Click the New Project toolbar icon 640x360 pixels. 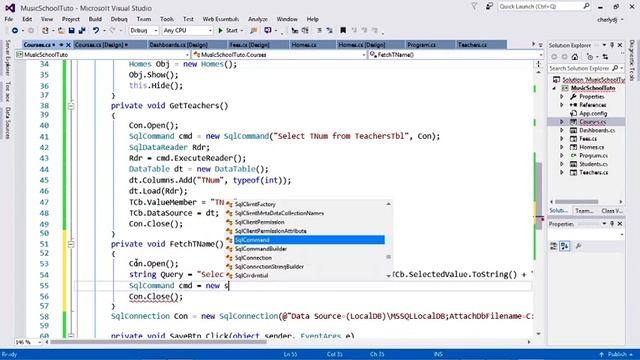(x=45, y=31)
